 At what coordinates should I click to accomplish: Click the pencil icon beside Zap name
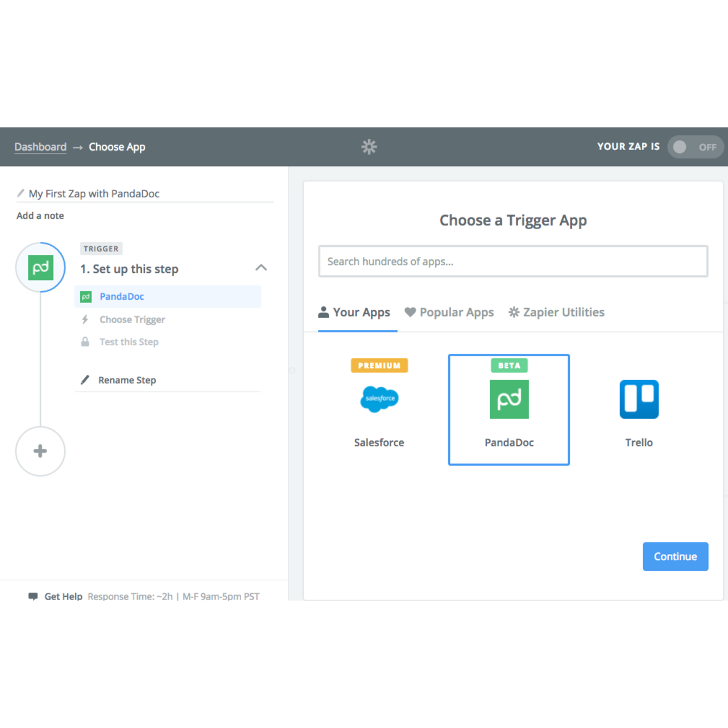[x=21, y=193]
